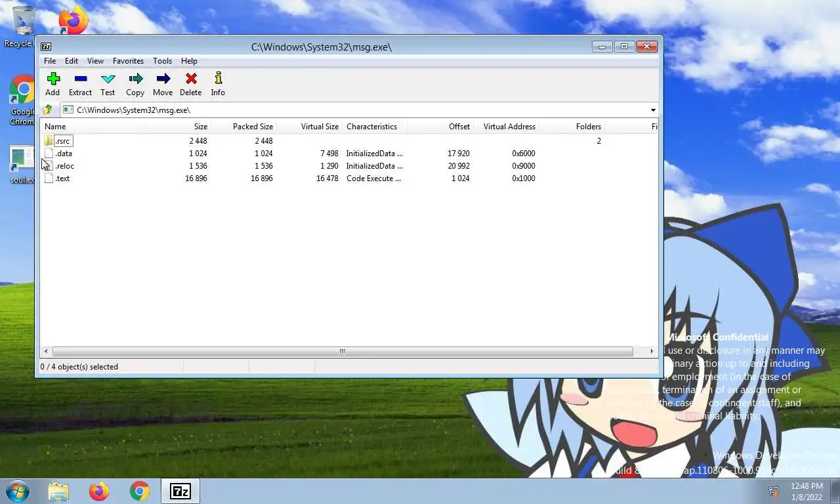Click the 0x1000 virtual address cell
This screenshot has height=504, width=840.
coord(524,178)
